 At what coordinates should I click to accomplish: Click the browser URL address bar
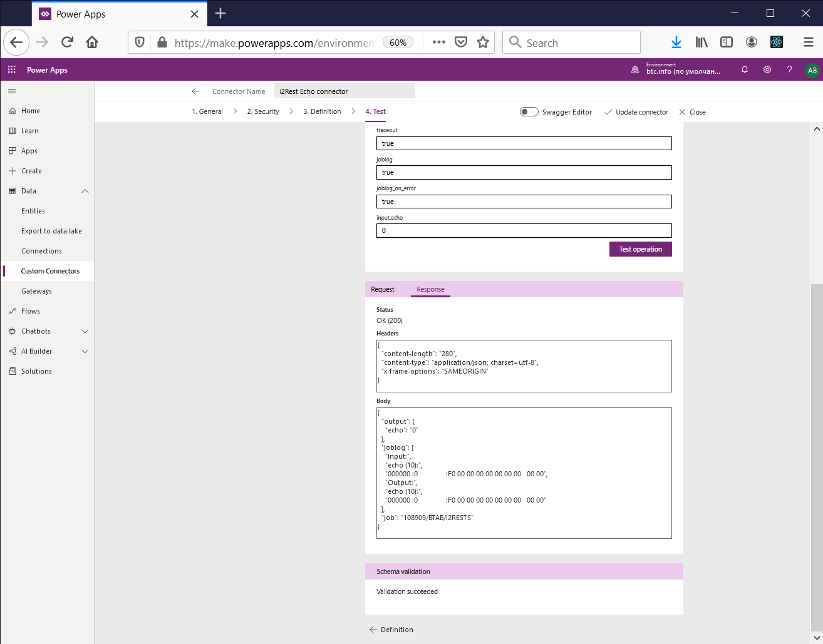[274, 43]
